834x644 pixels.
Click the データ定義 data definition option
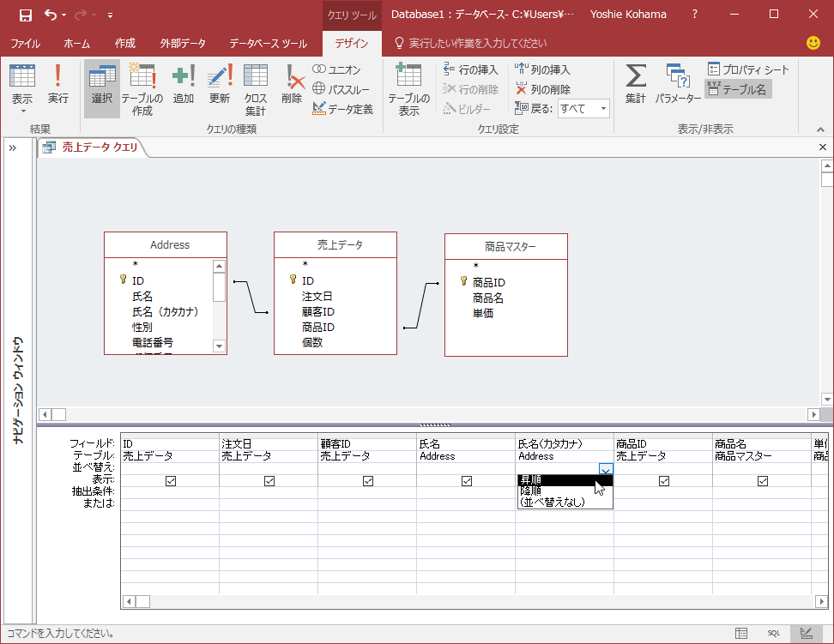click(x=342, y=109)
